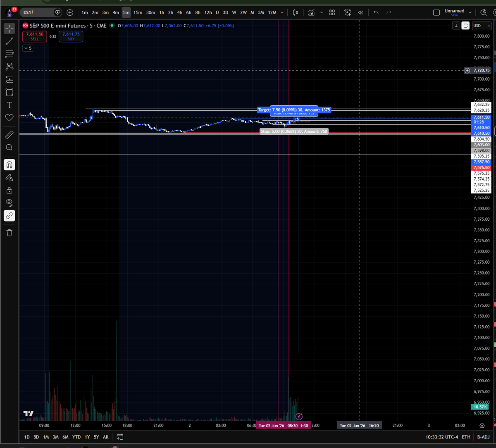Select the geometric shapes tool
The image size is (496, 448).
[10, 92]
